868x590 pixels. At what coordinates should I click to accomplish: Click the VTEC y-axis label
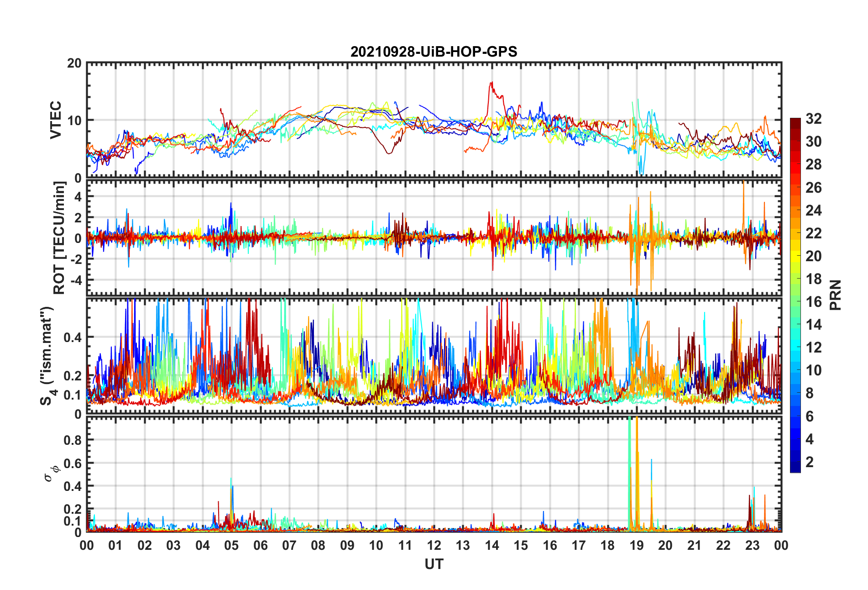click(x=55, y=120)
